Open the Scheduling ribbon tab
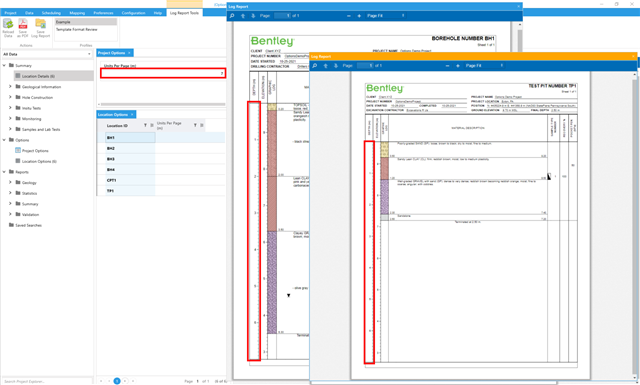The image size is (640, 385). click(x=51, y=13)
